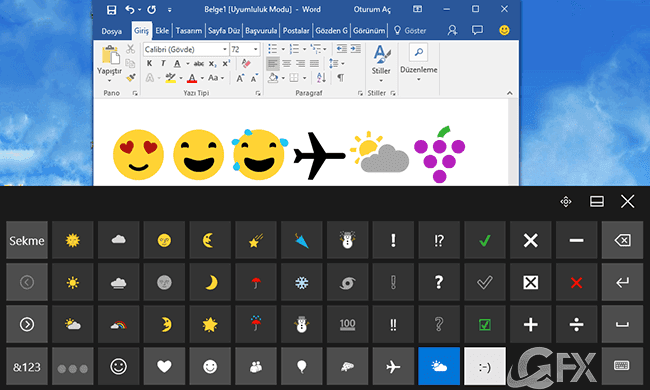Screen dimensions: 650x390
Task: Open the Dosya menu
Action: 112,31
